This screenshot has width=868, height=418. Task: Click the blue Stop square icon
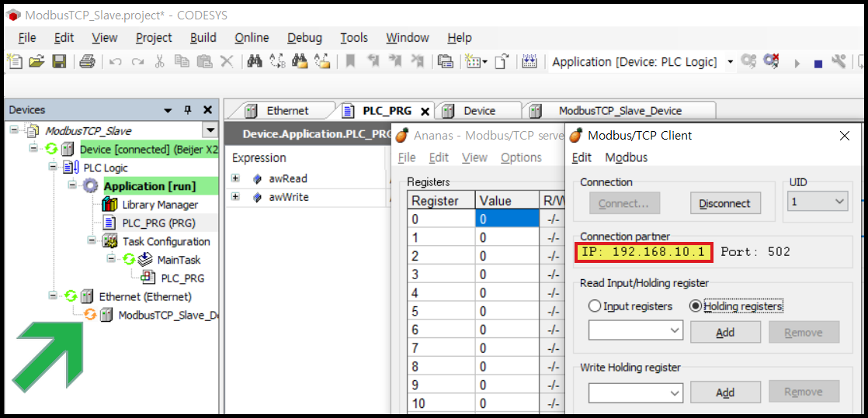tap(818, 64)
